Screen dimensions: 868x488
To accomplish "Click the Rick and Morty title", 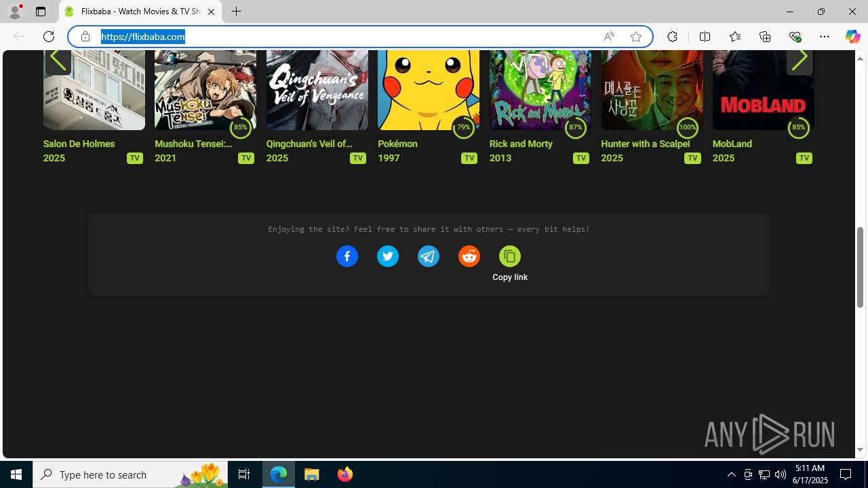I will (x=521, y=144).
